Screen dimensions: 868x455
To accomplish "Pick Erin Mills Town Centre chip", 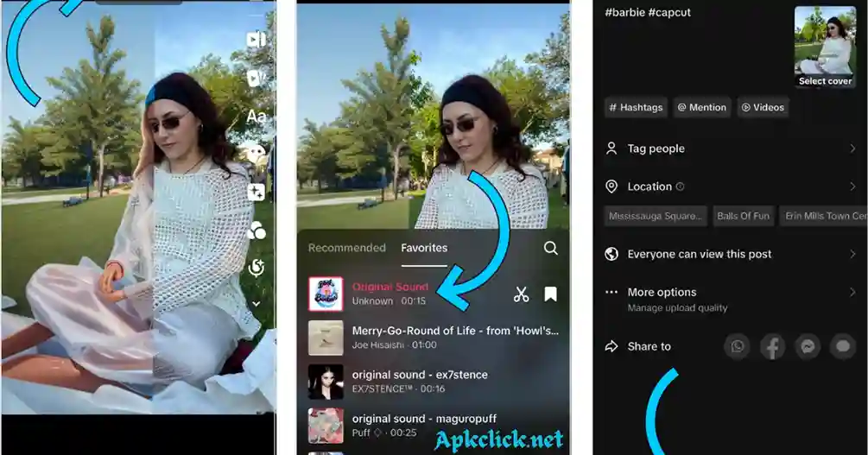I will (824, 216).
